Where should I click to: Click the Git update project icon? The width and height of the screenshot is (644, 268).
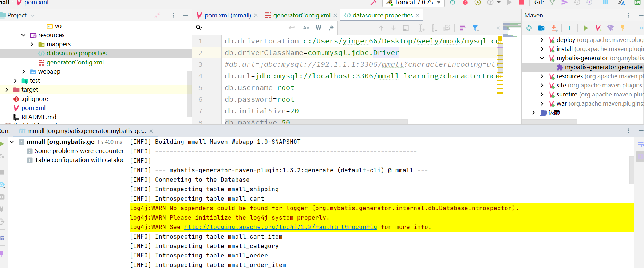552,3
